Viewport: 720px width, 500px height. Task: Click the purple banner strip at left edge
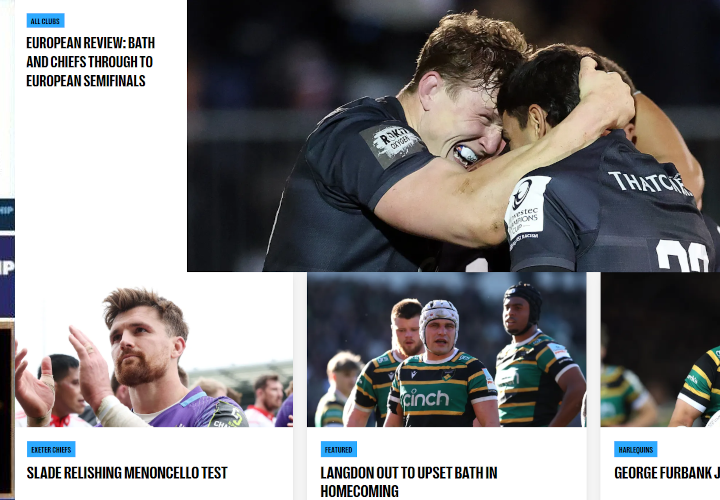click(7, 276)
